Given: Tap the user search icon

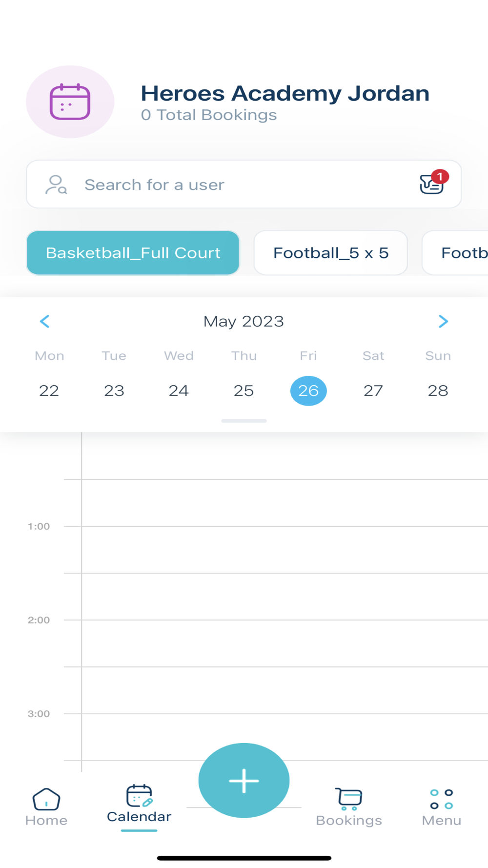Looking at the screenshot, I should [56, 185].
